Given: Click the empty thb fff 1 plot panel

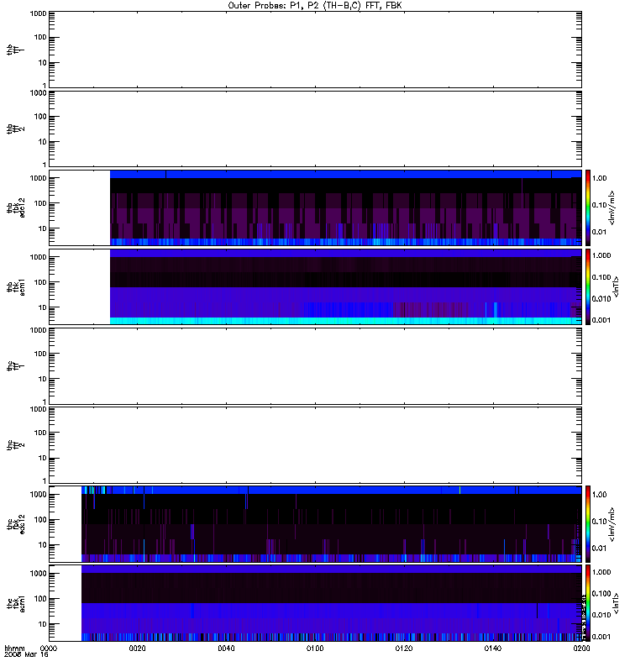Looking at the screenshot, I should pyautogui.click(x=315, y=50).
